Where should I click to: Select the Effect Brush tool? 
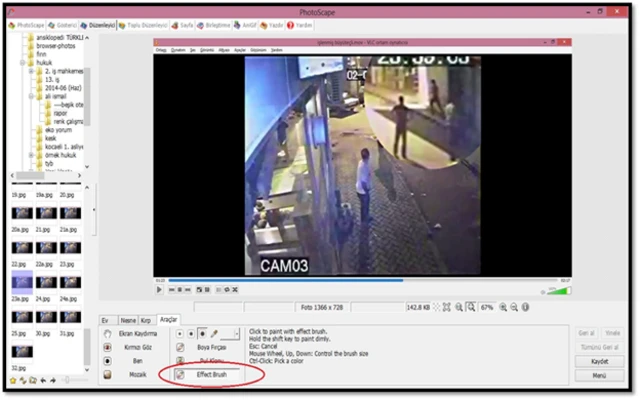coord(210,374)
